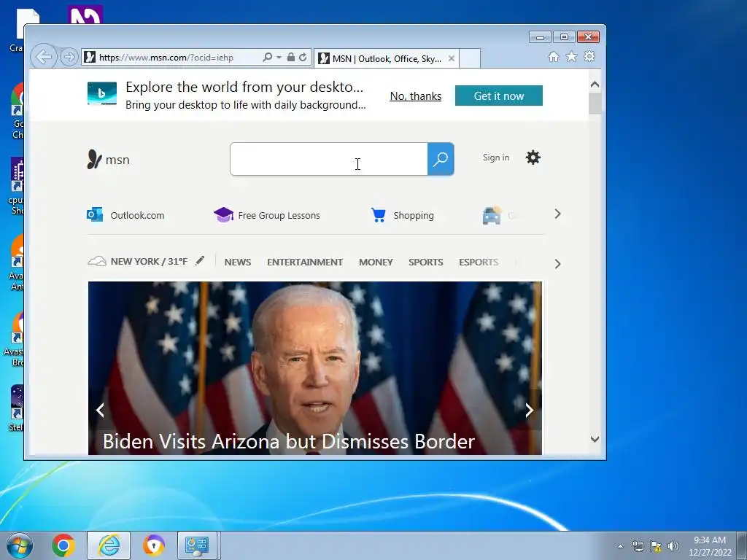747x560 pixels.
Task: Open a new blank tab
Action: tap(470, 58)
